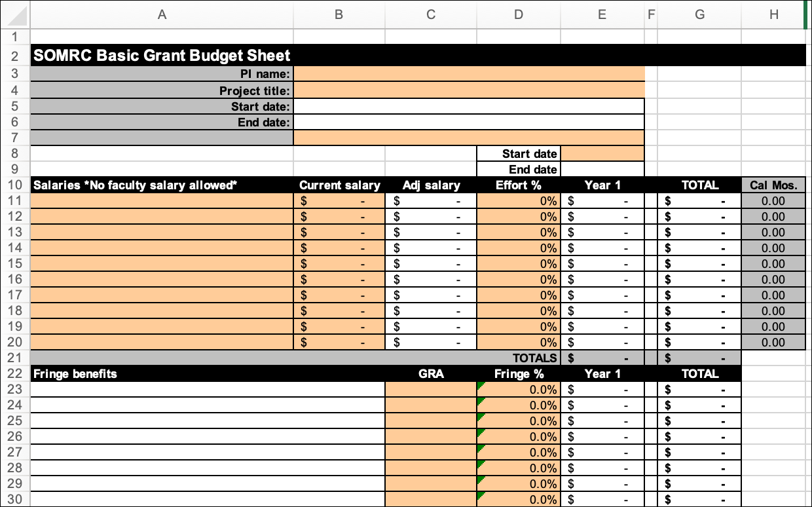
Task: Select the row 22 header
Action: coord(15,374)
